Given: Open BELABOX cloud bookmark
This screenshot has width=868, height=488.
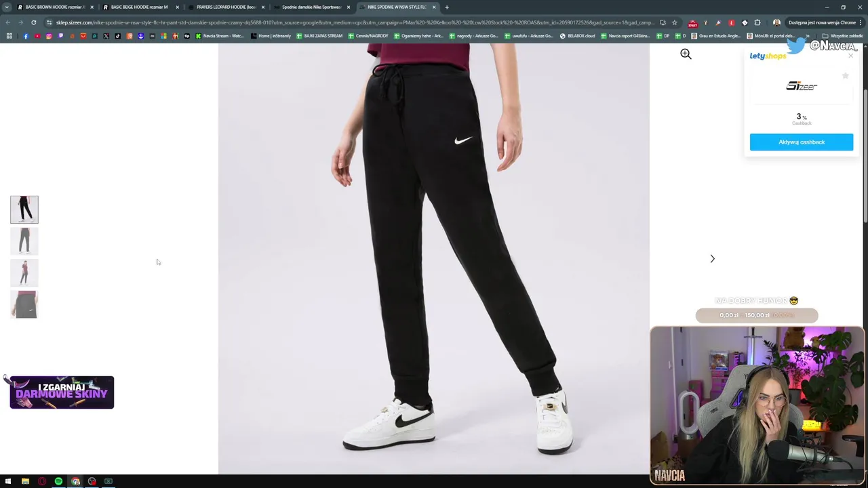Looking at the screenshot, I should pos(577,36).
